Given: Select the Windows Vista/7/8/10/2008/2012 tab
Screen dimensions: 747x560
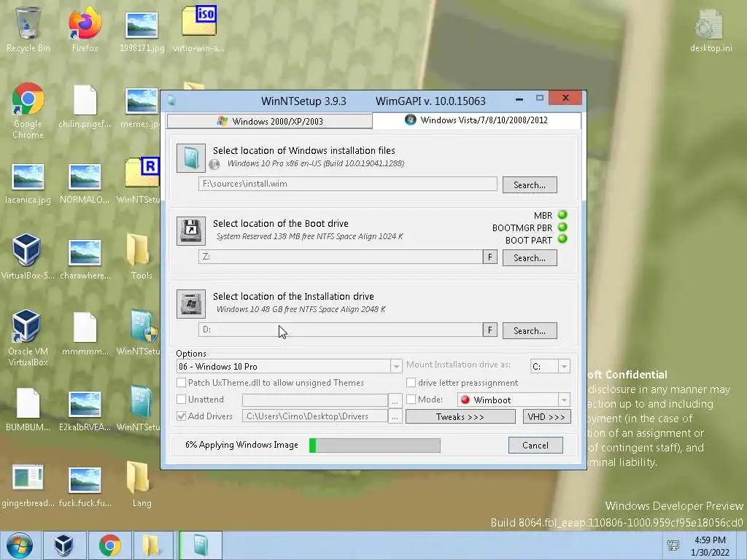Looking at the screenshot, I should 476,120.
